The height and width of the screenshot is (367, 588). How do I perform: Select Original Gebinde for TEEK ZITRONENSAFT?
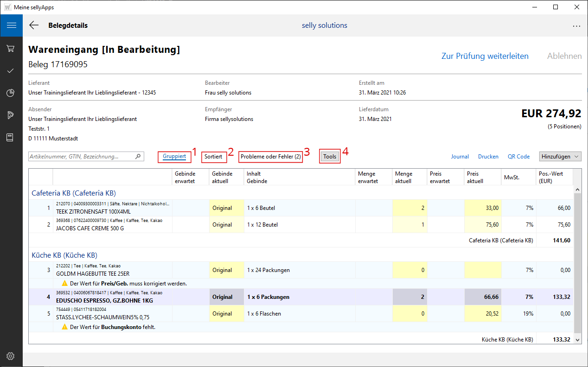pos(222,208)
